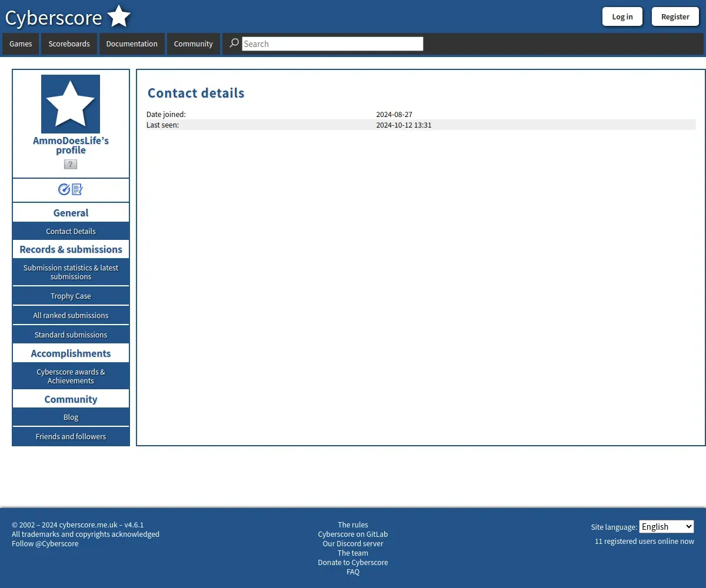
Task: Click AmmoDoesLife's profile title text
Action: [71, 145]
